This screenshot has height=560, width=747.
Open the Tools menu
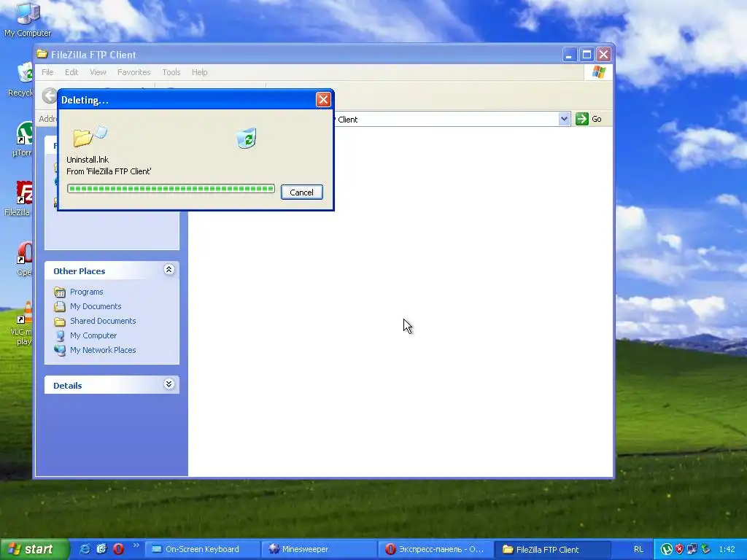point(171,72)
